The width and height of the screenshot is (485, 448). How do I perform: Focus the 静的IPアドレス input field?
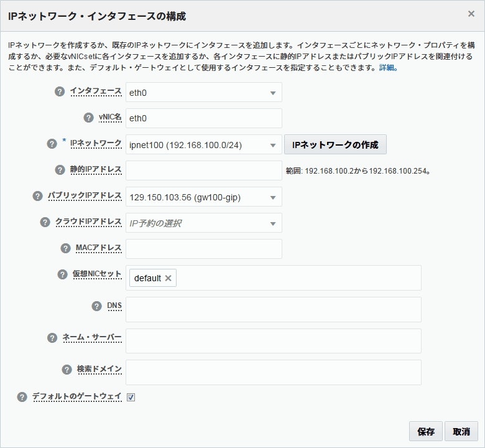click(x=204, y=170)
